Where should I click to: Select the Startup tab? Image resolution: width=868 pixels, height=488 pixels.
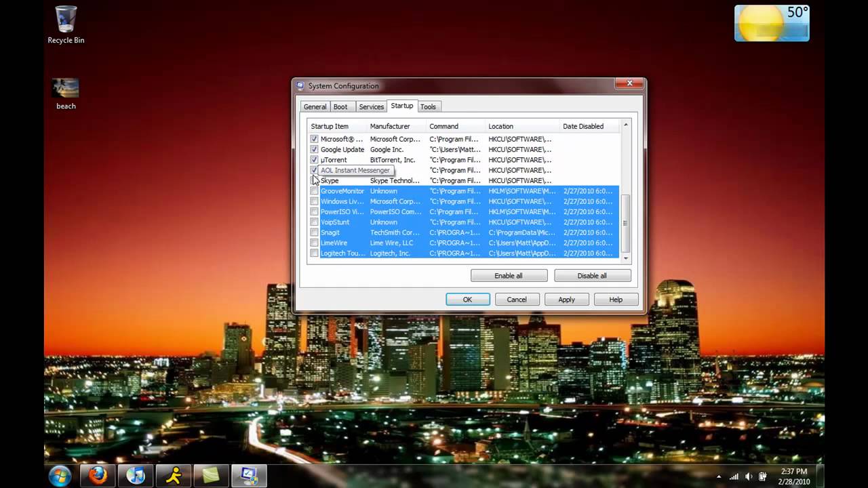[x=401, y=106]
